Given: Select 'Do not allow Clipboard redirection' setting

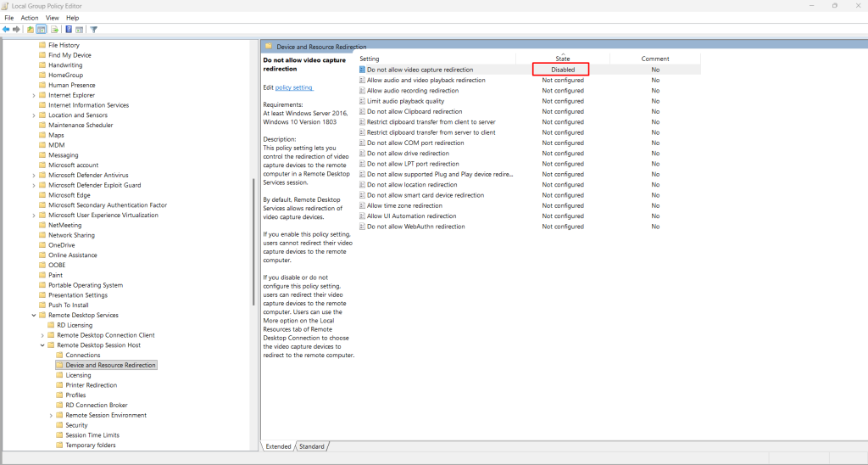Looking at the screenshot, I should point(415,111).
